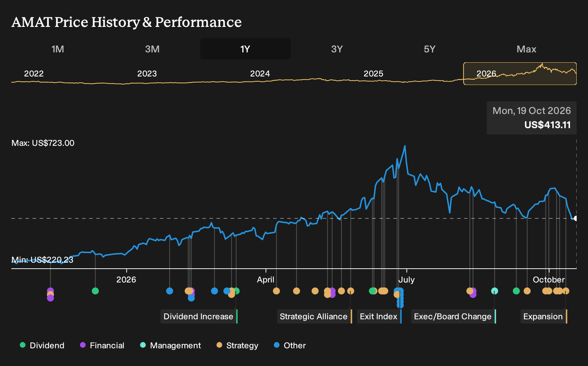This screenshot has width=588, height=366.
Task: Click the AMAT Price History & Performance heading
Action: (x=127, y=22)
